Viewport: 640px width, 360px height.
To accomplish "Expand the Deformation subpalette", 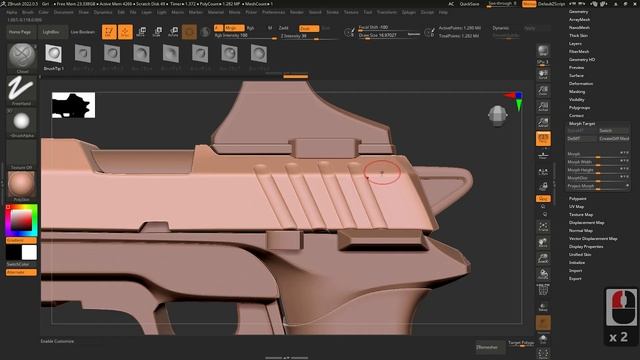I will 581,83.
